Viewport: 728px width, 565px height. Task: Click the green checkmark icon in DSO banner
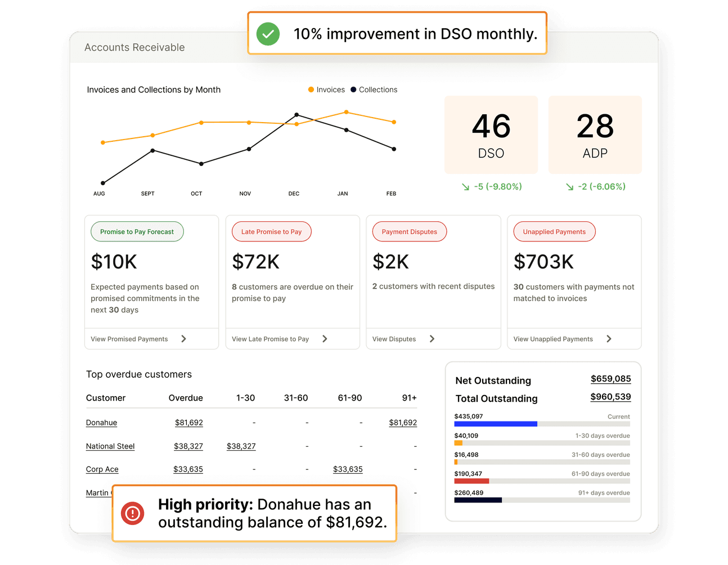268,34
